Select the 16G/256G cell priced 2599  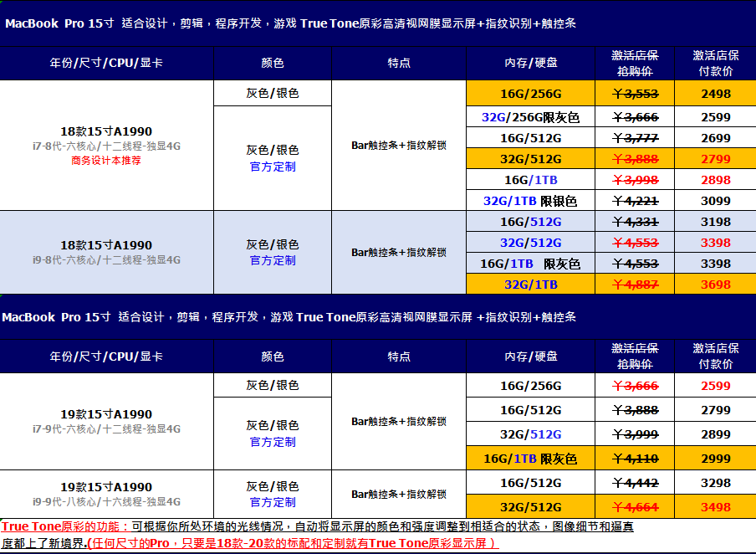click(x=530, y=386)
